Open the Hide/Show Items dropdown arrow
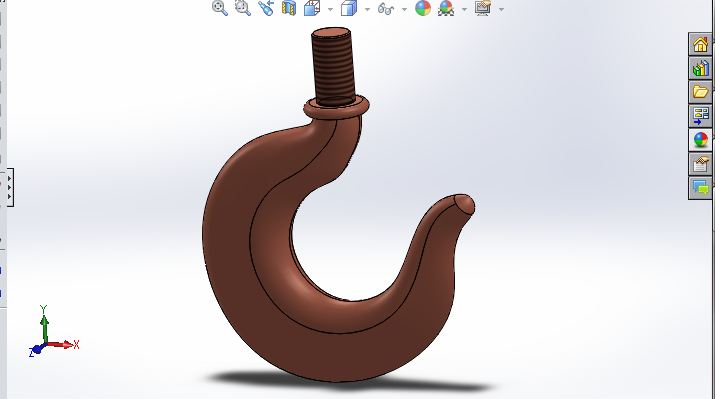Image resolution: width=715 pixels, height=399 pixels. coord(404,9)
